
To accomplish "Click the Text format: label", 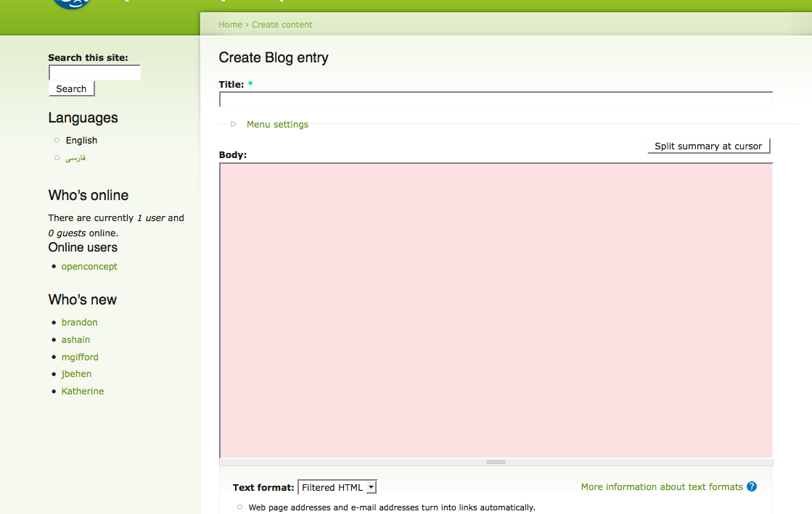I will pos(263,488).
